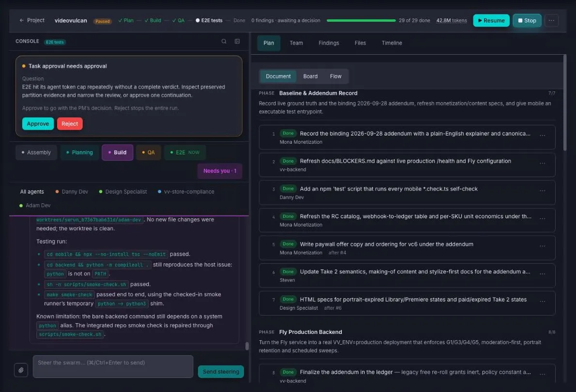Open task 2 Refresh docs/BLOCKERS.md
This screenshot has height=392, width=576.
pos(407,165)
